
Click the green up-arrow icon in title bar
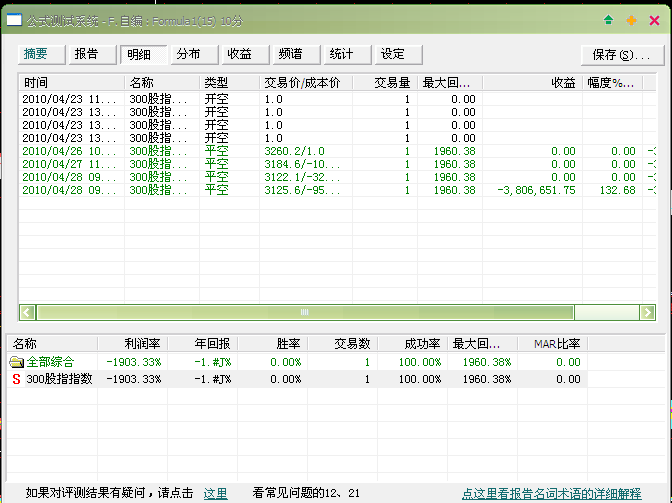609,20
